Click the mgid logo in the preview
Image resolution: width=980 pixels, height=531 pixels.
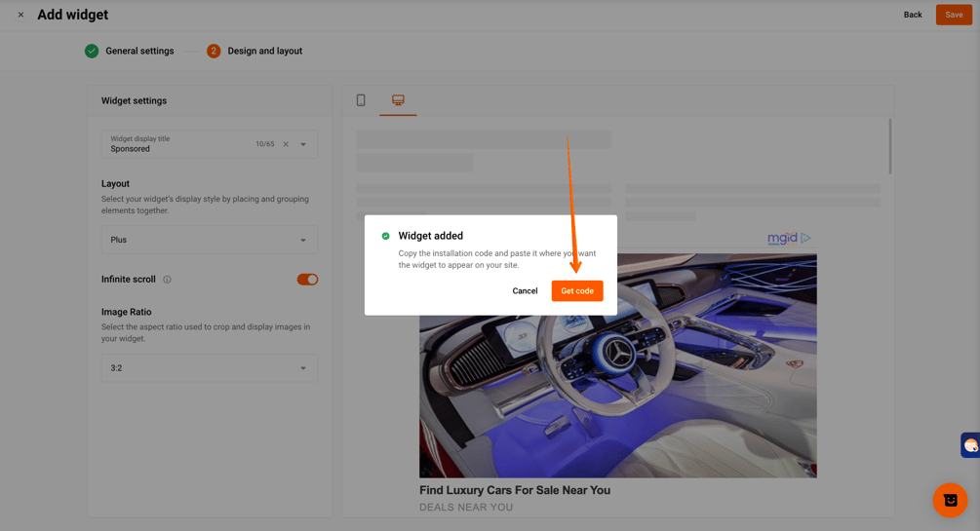tap(782, 238)
